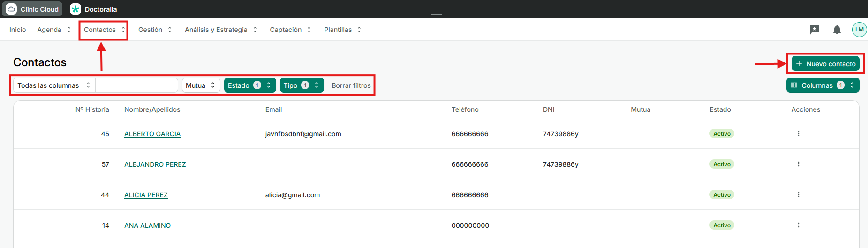Click three-dot actions for Alicia Perez
The height and width of the screenshot is (248, 868).
point(798,195)
